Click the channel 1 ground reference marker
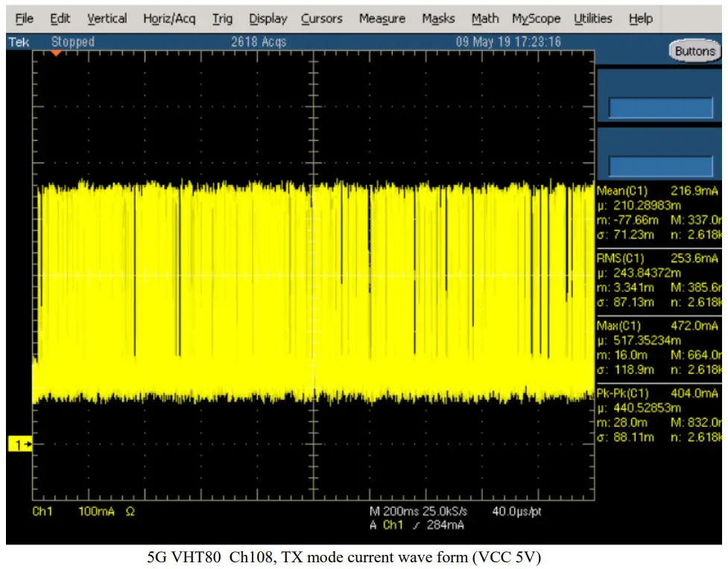 (x=19, y=445)
